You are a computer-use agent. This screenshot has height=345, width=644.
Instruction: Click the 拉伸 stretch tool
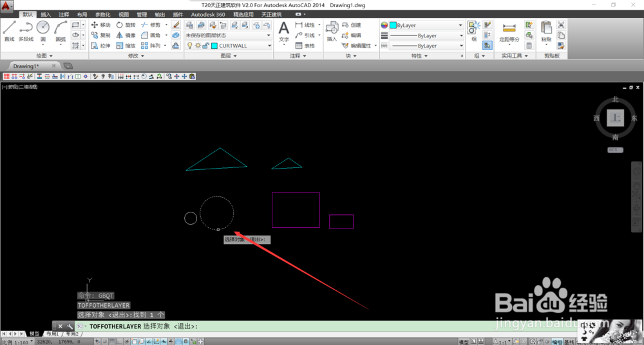(x=100, y=46)
